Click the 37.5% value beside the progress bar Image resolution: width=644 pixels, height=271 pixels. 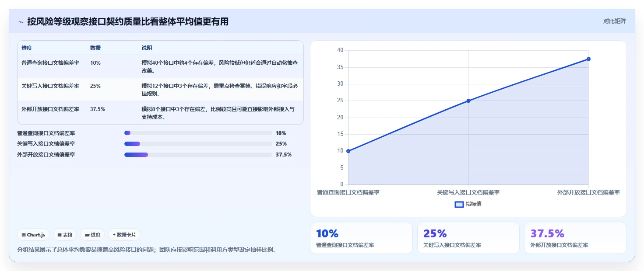(x=284, y=155)
